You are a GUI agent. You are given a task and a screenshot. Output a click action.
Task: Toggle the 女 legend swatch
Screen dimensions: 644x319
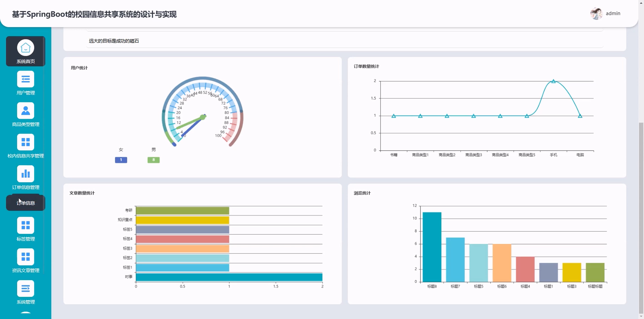click(x=121, y=160)
